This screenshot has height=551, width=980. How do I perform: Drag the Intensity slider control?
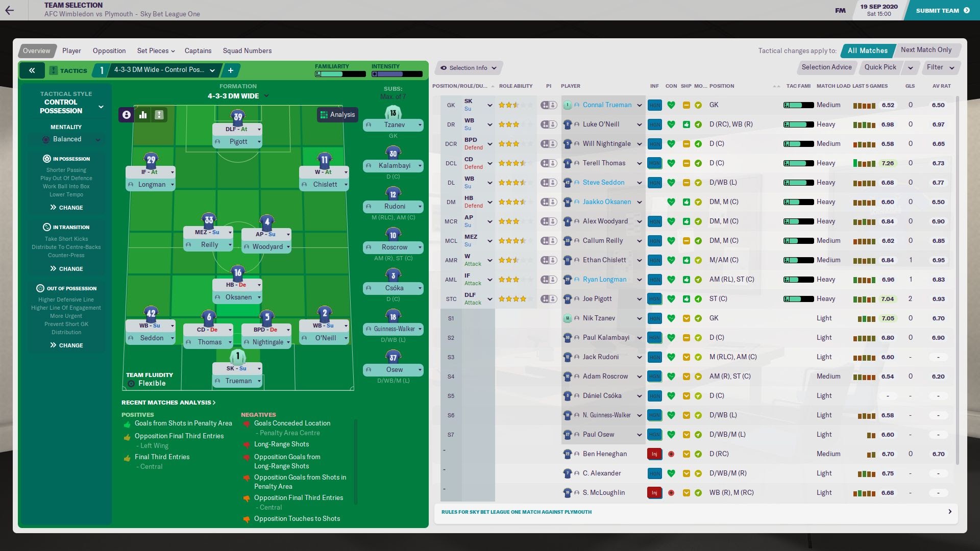397,74
